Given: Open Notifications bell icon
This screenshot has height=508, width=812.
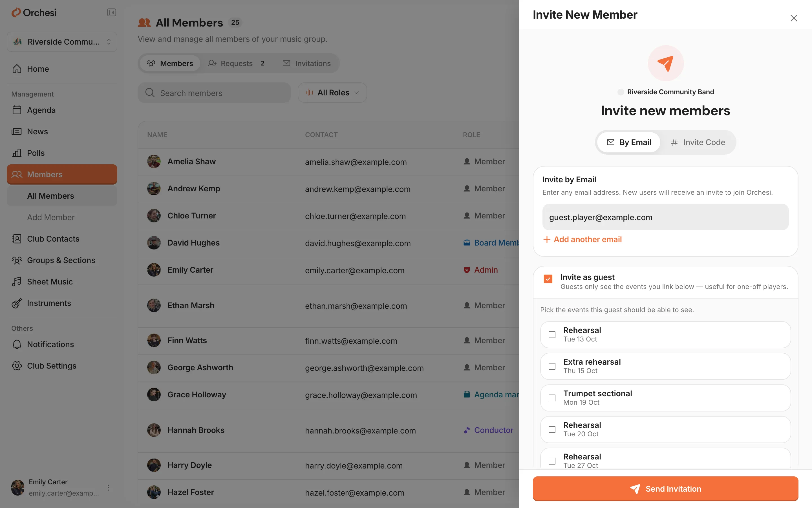Looking at the screenshot, I should tap(17, 344).
